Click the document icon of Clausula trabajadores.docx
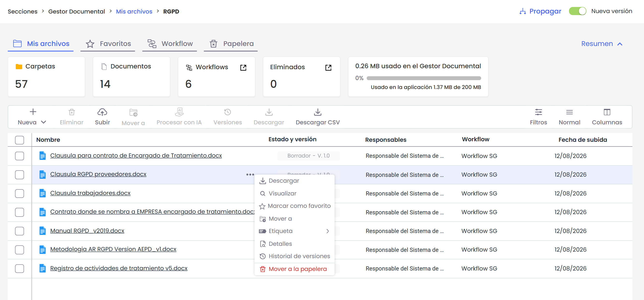644x300 pixels. pyautogui.click(x=43, y=193)
